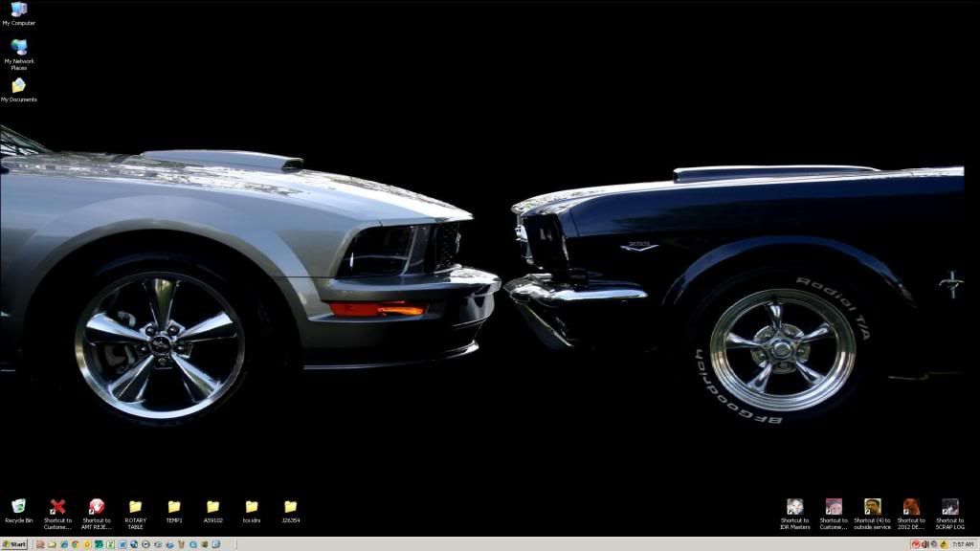980x551 pixels.
Task: Select the Shortcut to AMT REJE... icon
Action: [97, 514]
